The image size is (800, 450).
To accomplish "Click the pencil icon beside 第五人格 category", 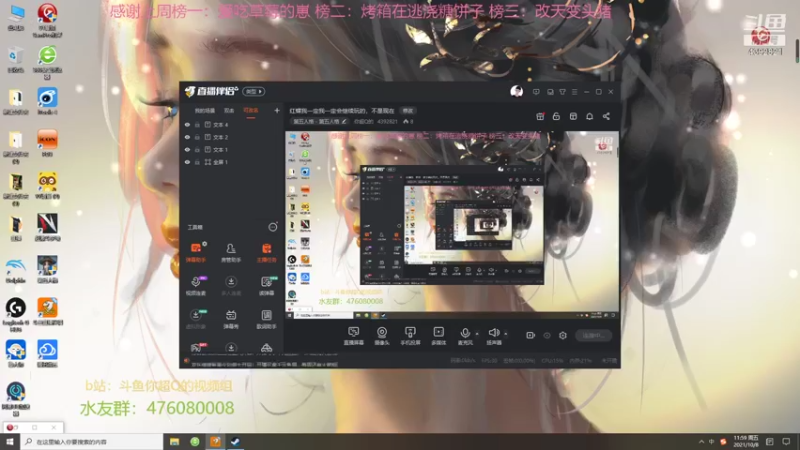I will (x=344, y=121).
